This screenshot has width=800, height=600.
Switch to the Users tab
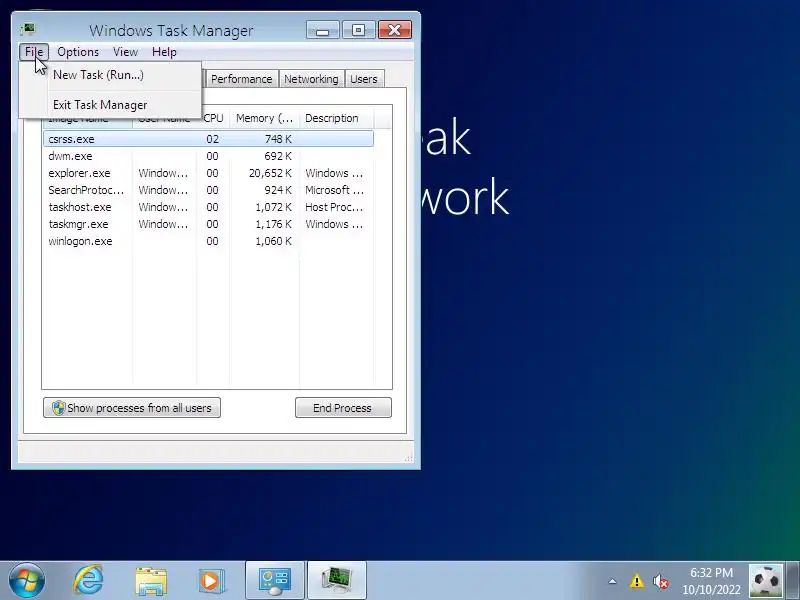[x=364, y=79]
